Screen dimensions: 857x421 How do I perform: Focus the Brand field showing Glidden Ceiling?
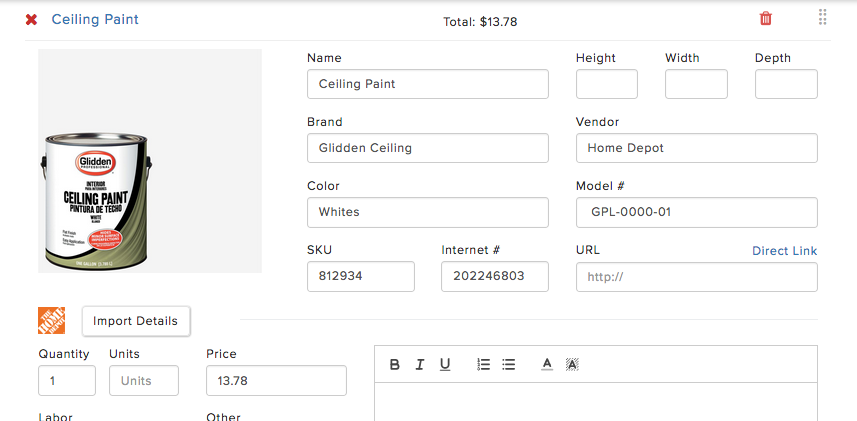click(x=427, y=148)
